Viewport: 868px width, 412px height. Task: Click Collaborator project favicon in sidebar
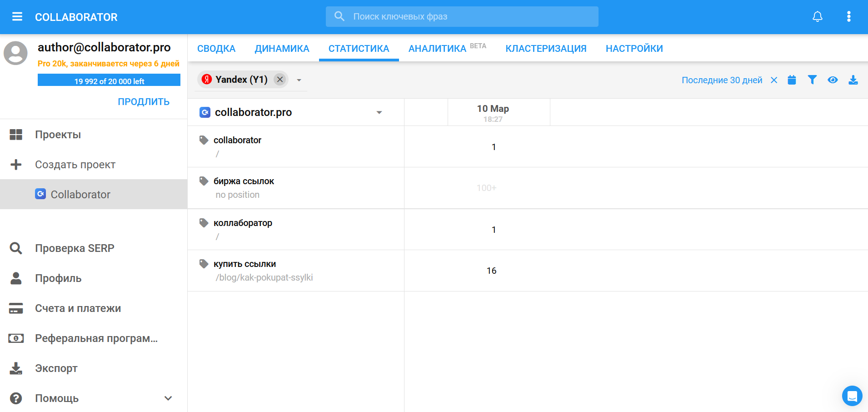pos(40,194)
